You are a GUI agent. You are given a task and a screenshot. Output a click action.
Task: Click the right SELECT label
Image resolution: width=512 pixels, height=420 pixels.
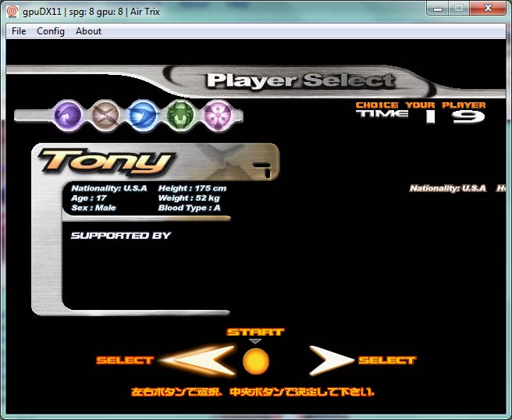click(387, 361)
